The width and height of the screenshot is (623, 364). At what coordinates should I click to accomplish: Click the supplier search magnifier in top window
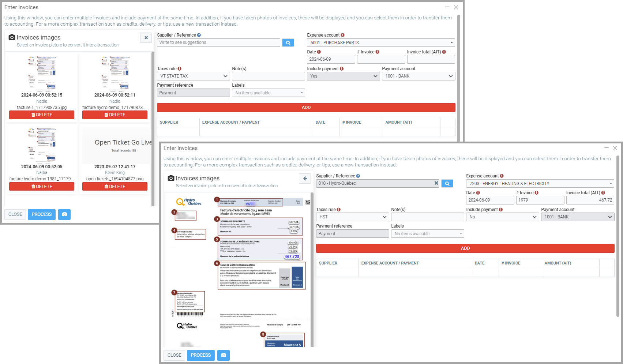[x=288, y=43]
